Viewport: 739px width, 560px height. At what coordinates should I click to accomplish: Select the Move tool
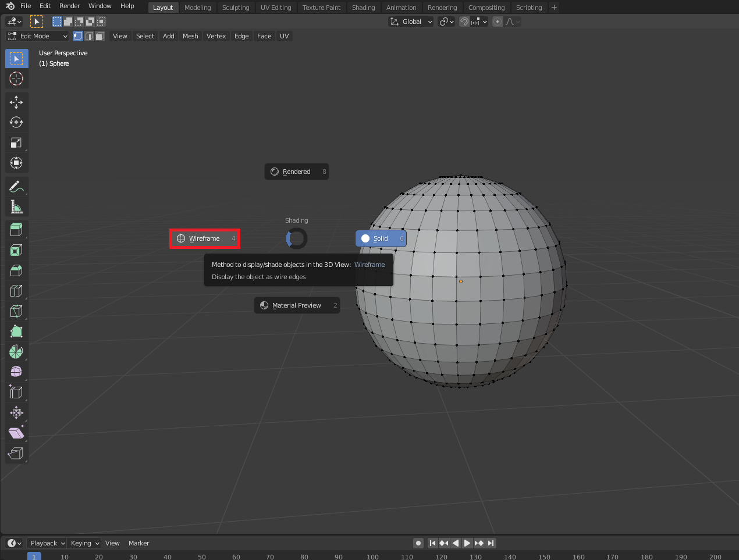16,102
